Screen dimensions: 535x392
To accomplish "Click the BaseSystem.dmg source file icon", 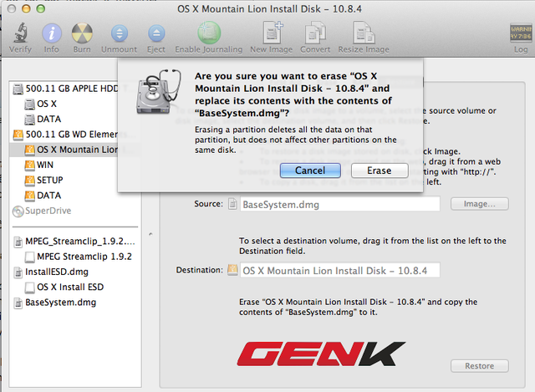I will click(232, 204).
